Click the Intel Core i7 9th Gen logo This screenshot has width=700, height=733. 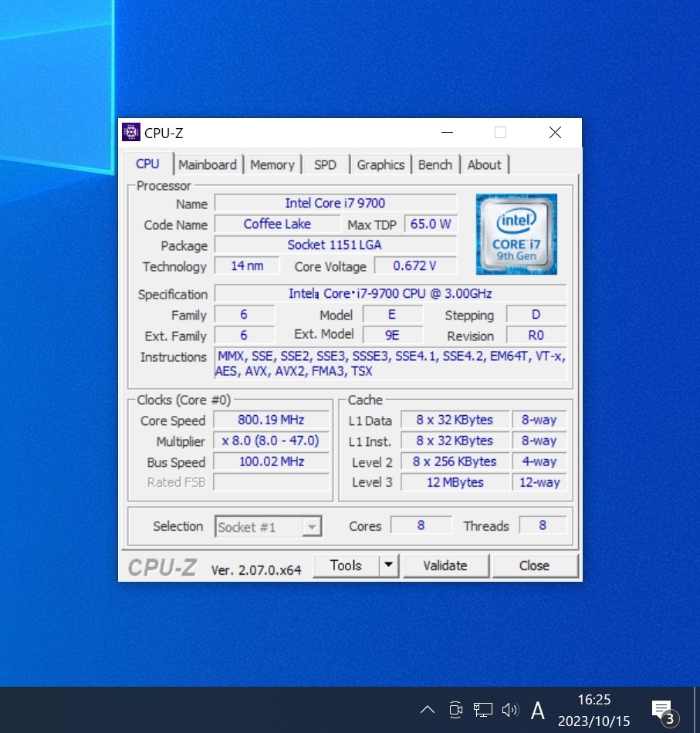(x=516, y=234)
